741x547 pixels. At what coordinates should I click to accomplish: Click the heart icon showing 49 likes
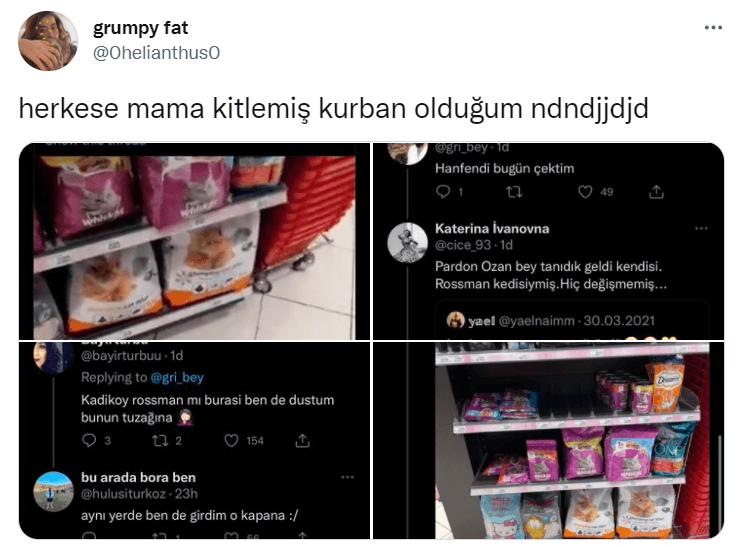[x=585, y=191]
